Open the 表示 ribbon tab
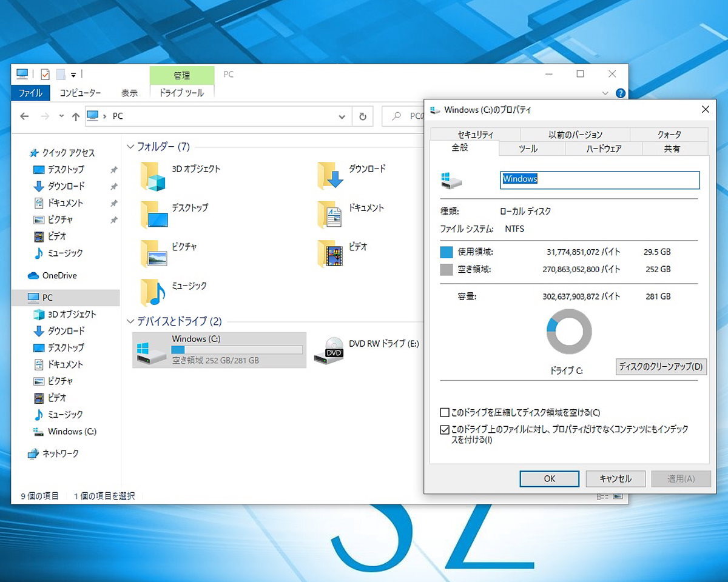This screenshot has width=728, height=582. 129,93
